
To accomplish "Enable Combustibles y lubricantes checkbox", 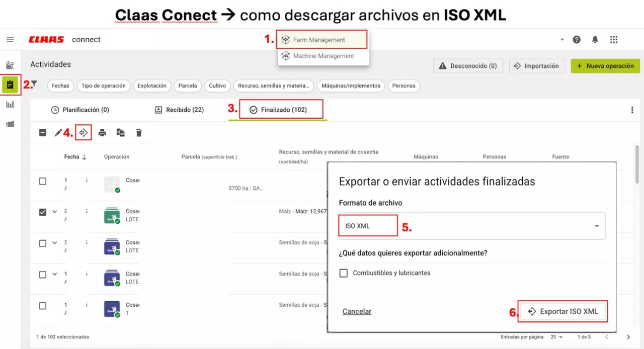I will coord(344,273).
